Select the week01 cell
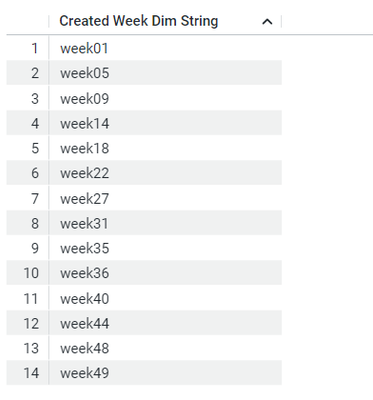The height and width of the screenshot is (400, 373). [x=165, y=48]
